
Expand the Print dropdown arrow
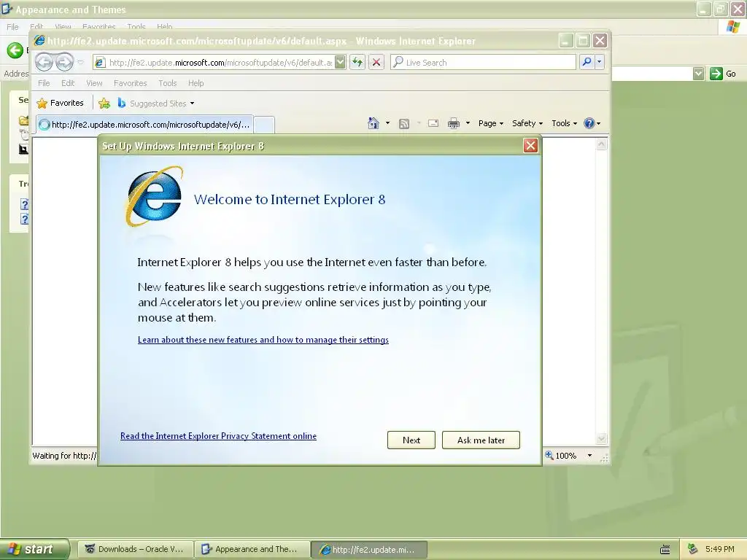468,123
